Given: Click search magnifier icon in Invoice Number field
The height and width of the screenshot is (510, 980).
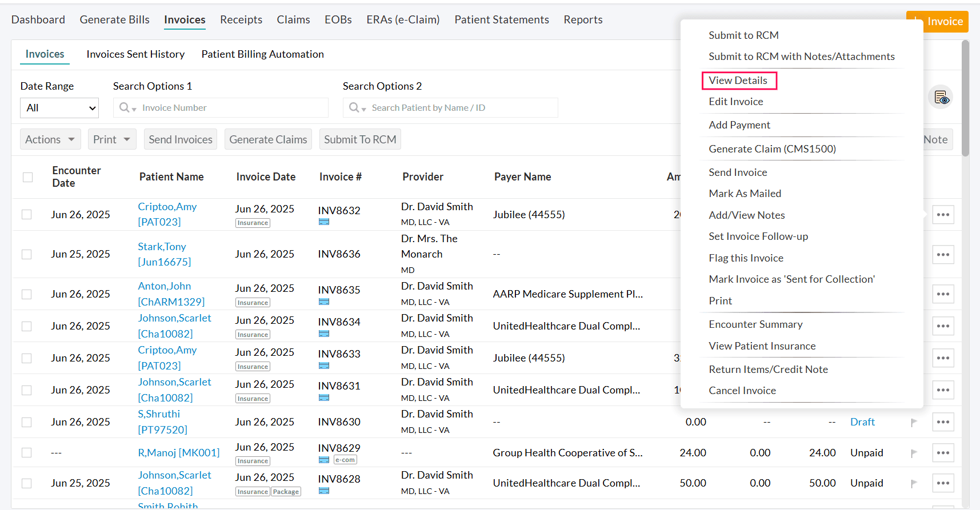Looking at the screenshot, I should click(x=125, y=107).
